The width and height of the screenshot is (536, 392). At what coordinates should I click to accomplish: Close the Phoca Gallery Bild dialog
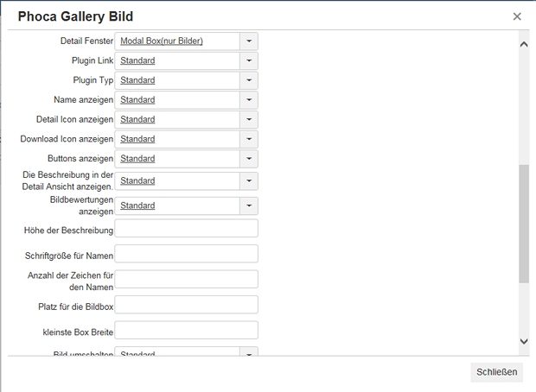coord(517,16)
